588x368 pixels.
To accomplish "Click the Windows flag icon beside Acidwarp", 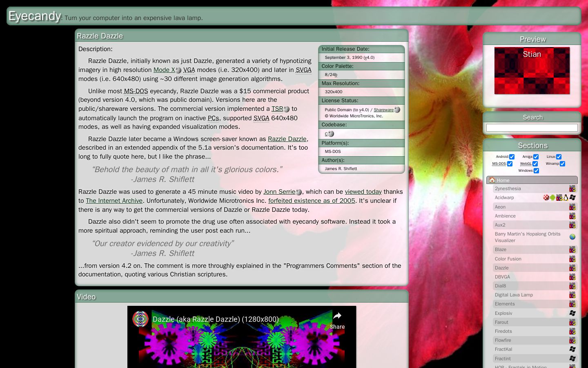I will point(572,197).
